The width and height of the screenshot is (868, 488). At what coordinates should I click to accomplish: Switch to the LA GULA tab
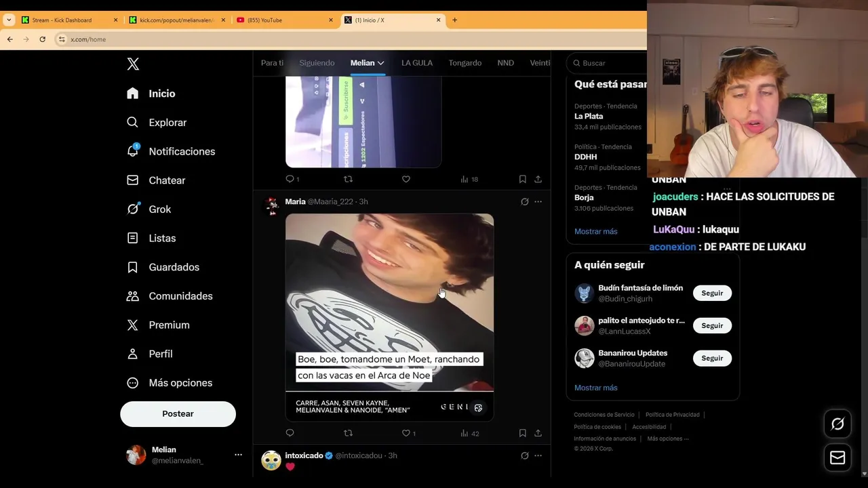coord(416,63)
